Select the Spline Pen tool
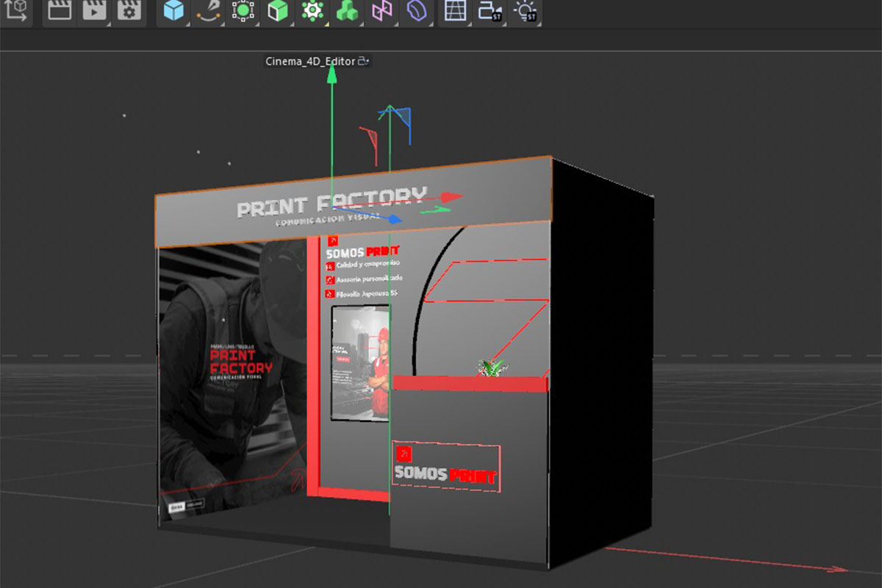This screenshot has height=588, width=882. [208, 11]
